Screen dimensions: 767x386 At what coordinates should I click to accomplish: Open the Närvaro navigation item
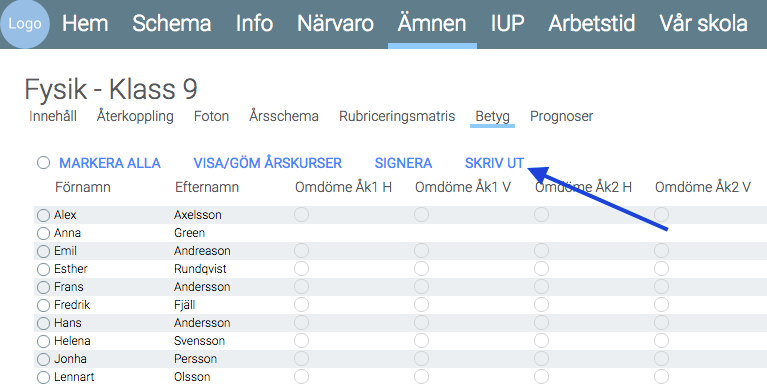tap(336, 23)
